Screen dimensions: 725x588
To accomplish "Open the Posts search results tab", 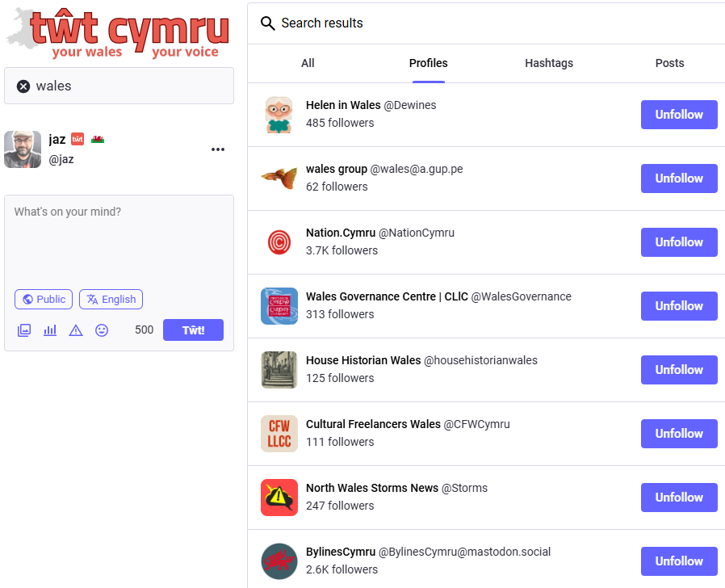I will [x=669, y=63].
